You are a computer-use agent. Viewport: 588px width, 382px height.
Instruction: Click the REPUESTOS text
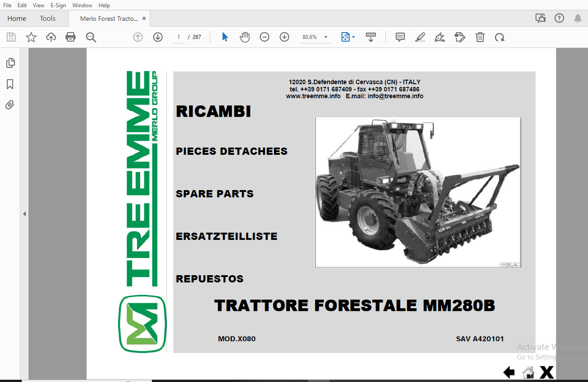[x=210, y=279]
